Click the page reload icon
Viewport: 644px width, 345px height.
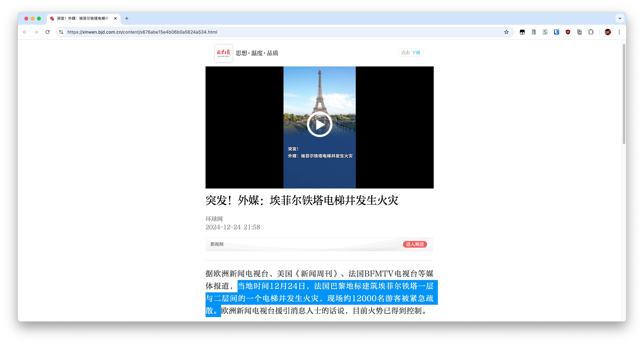48,32
